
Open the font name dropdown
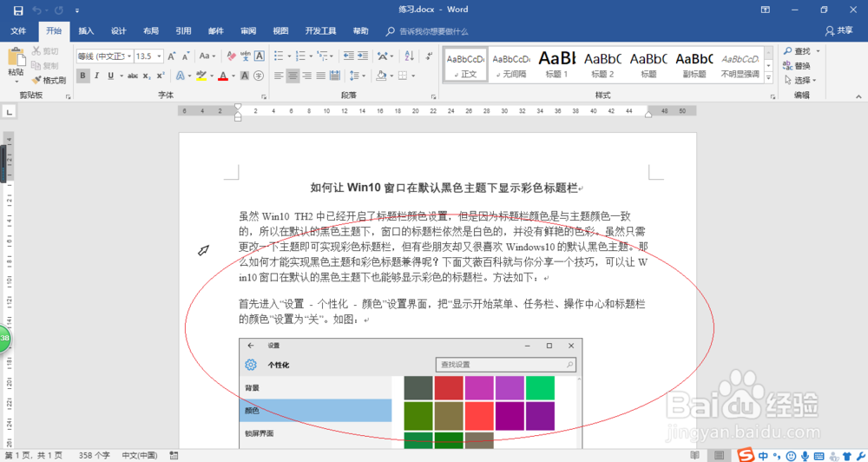[129, 56]
